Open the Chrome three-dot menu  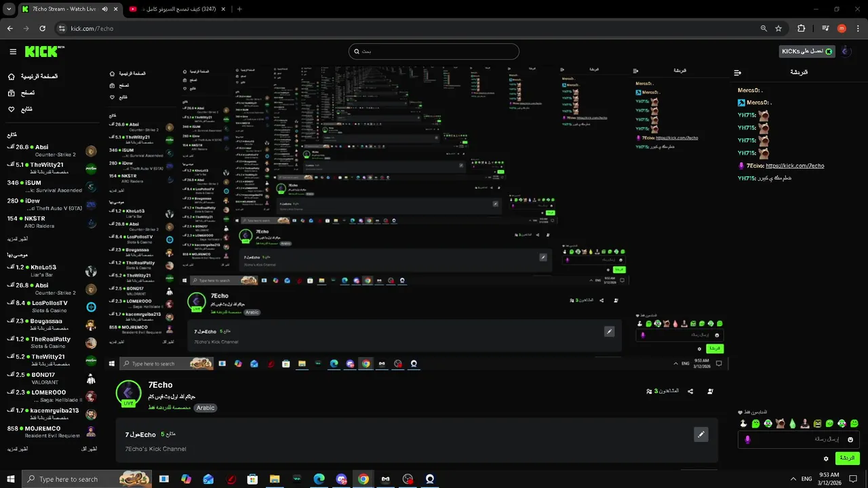pos(857,28)
